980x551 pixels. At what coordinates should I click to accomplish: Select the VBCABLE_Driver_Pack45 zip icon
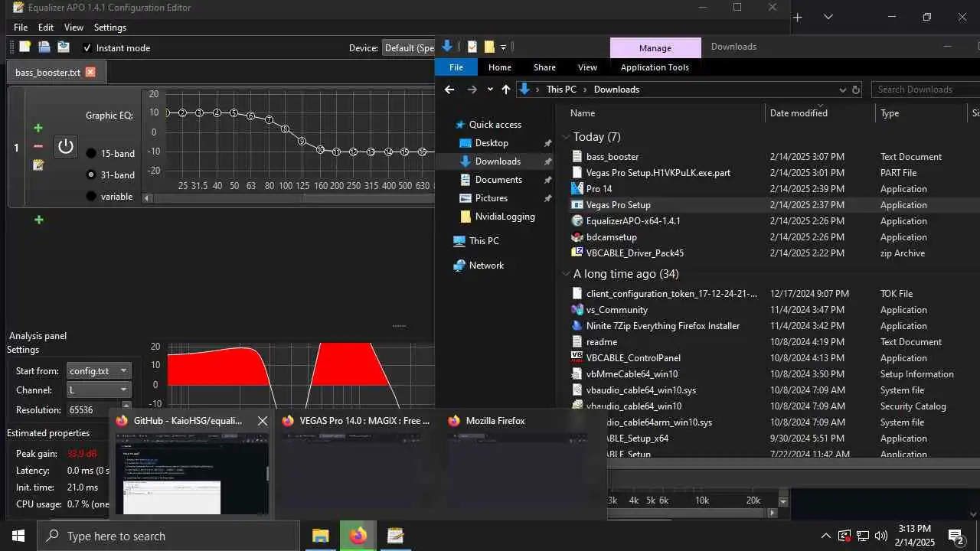(x=577, y=253)
